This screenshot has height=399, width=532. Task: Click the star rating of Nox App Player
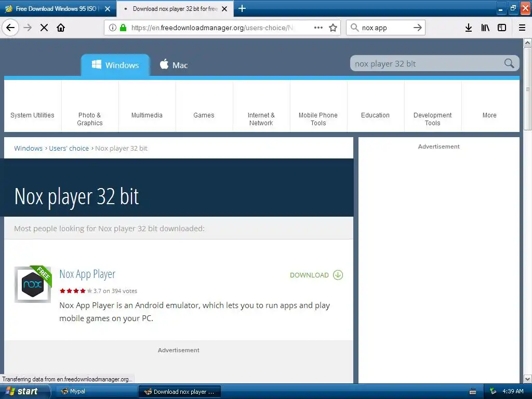click(x=76, y=291)
